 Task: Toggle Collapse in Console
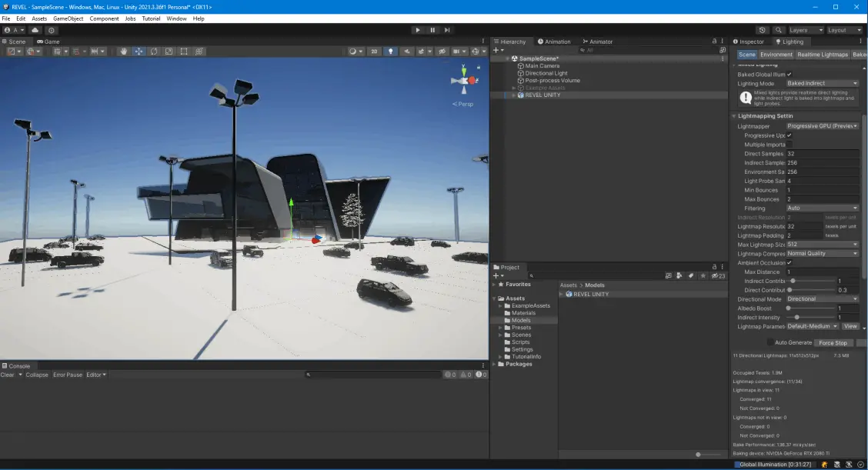[x=37, y=375]
